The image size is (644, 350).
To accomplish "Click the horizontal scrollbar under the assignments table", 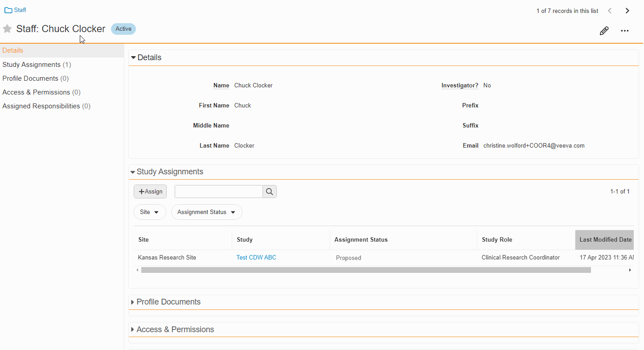I will [365, 270].
